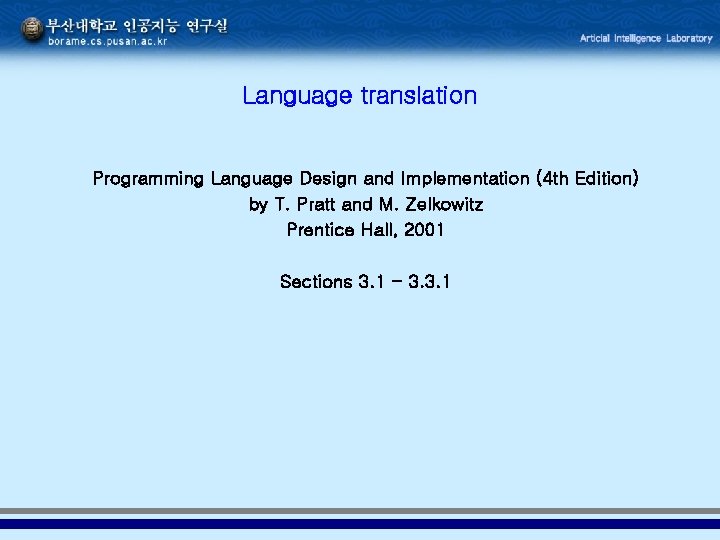720x540 pixels.
Task: Click the borame.cs.pusan.ac.kr address text
Action: [x=107, y=41]
